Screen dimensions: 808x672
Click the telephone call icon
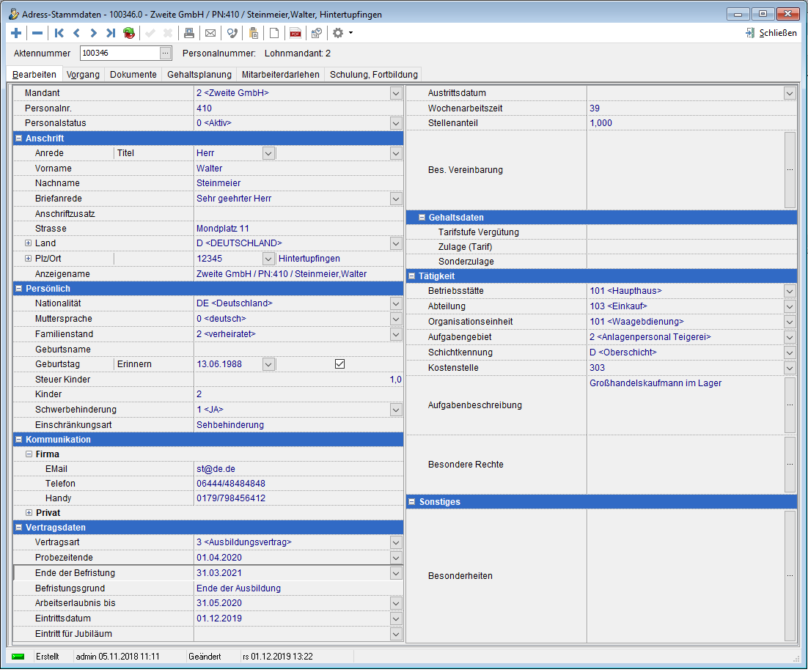(232, 33)
